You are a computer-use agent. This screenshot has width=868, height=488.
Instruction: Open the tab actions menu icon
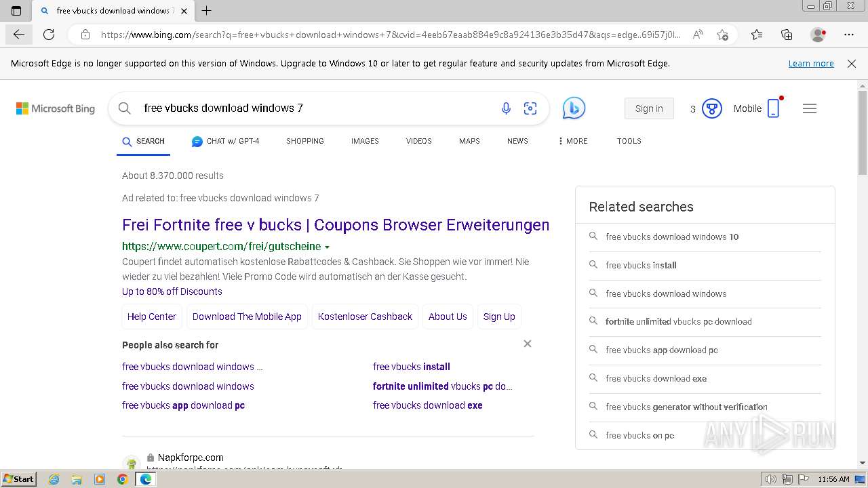pos(16,11)
